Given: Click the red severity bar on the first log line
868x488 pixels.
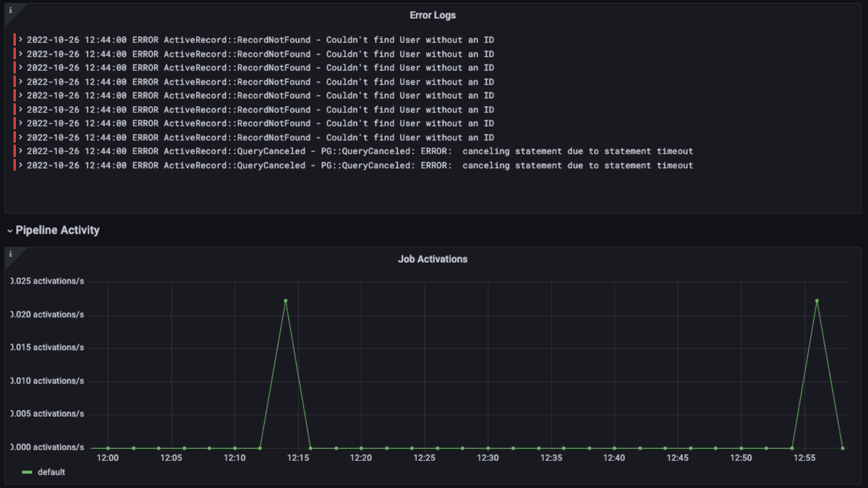Looking at the screenshot, I should [15, 40].
